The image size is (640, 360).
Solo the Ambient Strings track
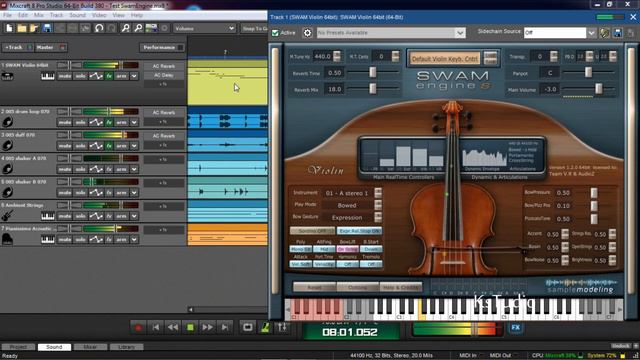pyautogui.click(x=80, y=216)
